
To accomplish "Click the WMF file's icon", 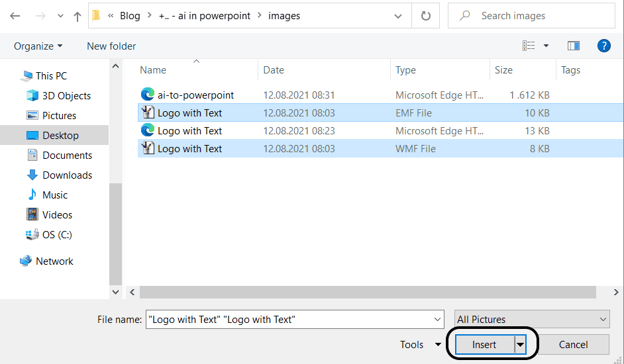I will click(x=148, y=148).
